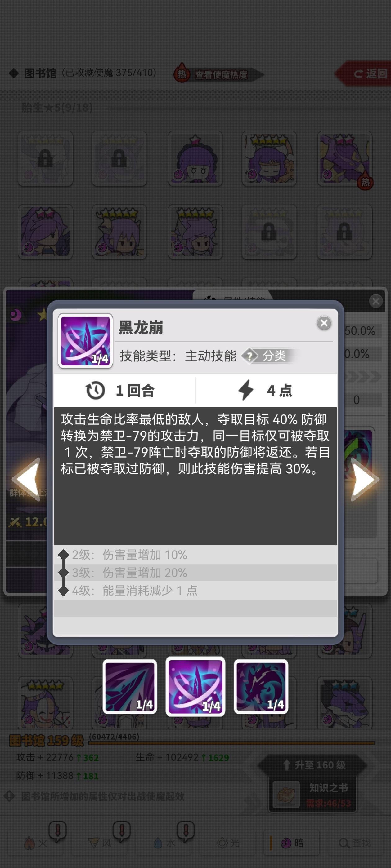Viewport: 391px width, 868px height.
Task: Switch to the 暗 dark element tab
Action: 293,843
